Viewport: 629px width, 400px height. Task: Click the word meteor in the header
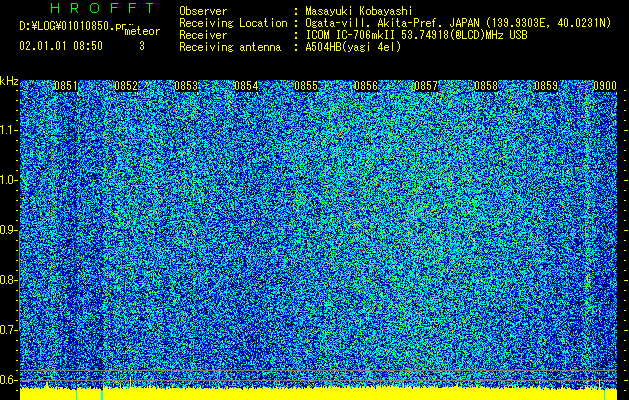[x=142, y=31]
